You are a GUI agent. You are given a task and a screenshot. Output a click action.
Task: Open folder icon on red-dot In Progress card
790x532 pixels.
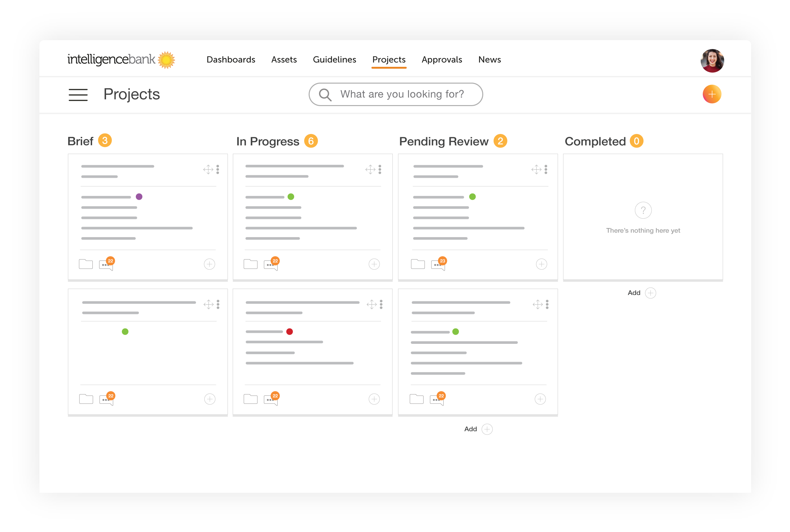(x=250, y=399)
